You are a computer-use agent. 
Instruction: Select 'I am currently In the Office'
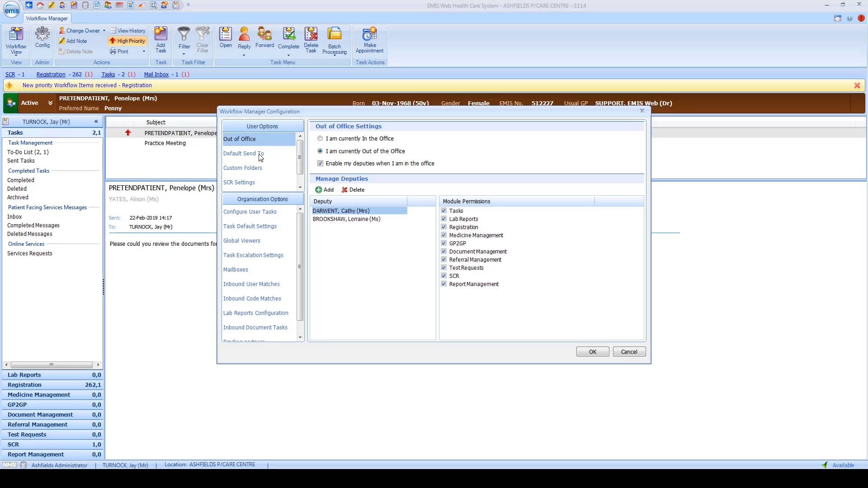(320, 138)
